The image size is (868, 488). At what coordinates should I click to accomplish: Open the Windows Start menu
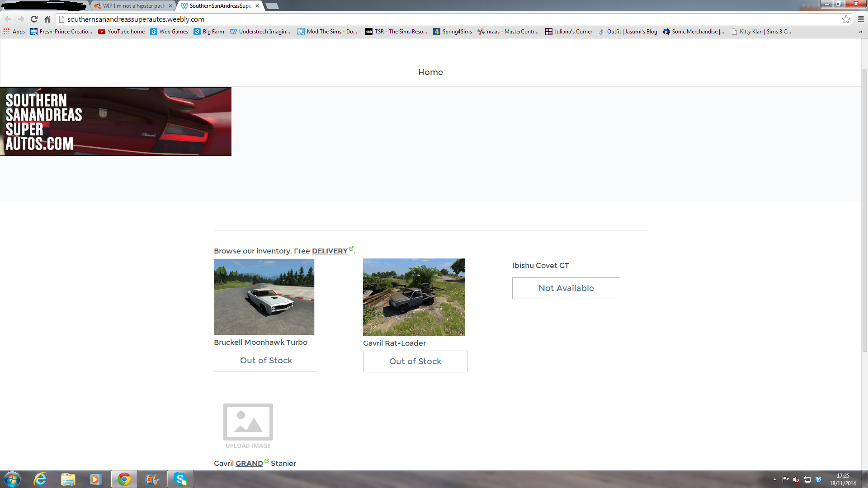point(12,479)
